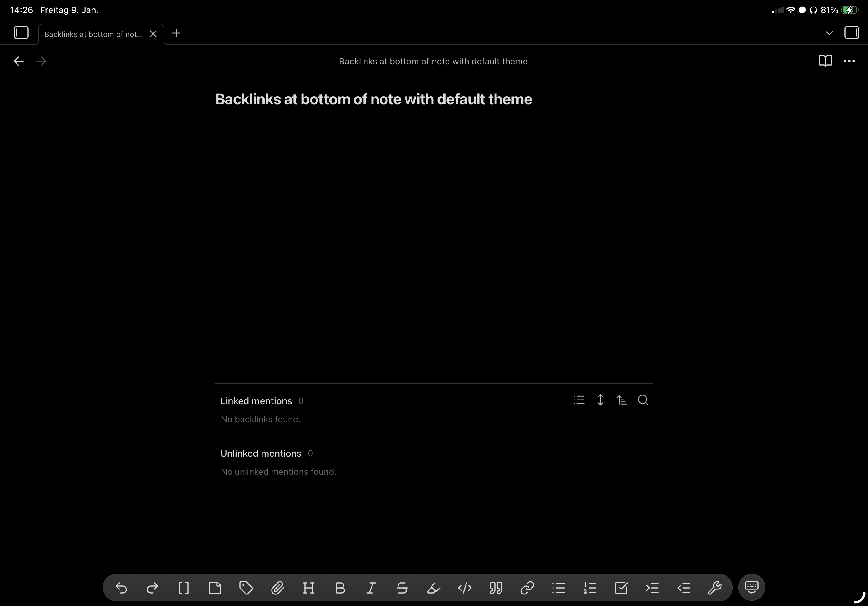Collapse the Linked mentions section
The width and height of the screenshot is (868, 606).
pyautogui.click(x=256, y=401)
